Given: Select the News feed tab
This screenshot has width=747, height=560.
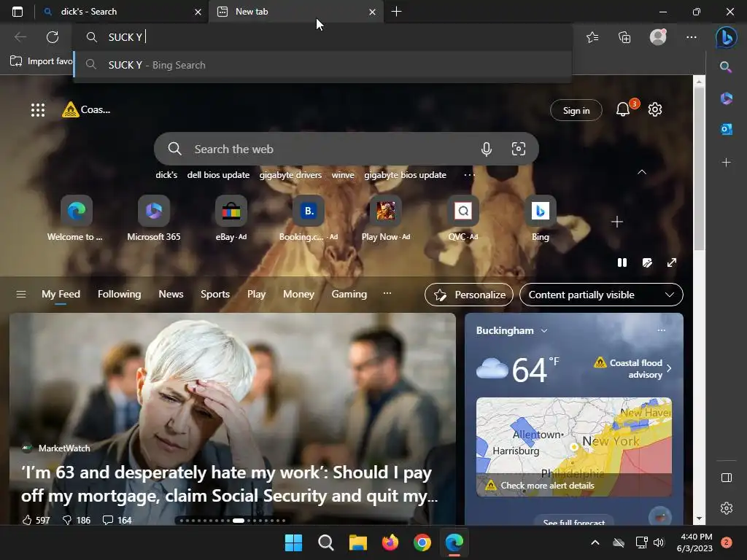Looking at the screenshot, I should [x=171, y=295].
